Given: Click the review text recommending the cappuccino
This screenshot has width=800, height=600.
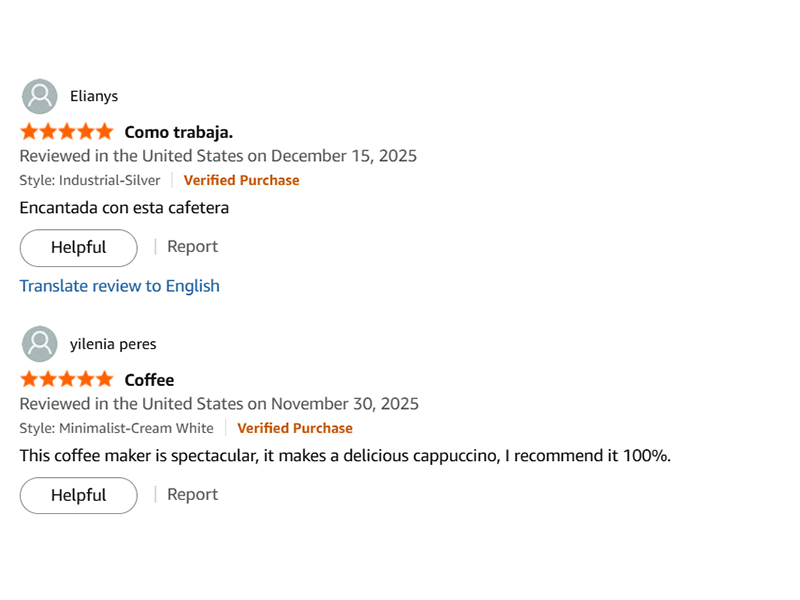Looking at the screenshot, I should [345, 456].
